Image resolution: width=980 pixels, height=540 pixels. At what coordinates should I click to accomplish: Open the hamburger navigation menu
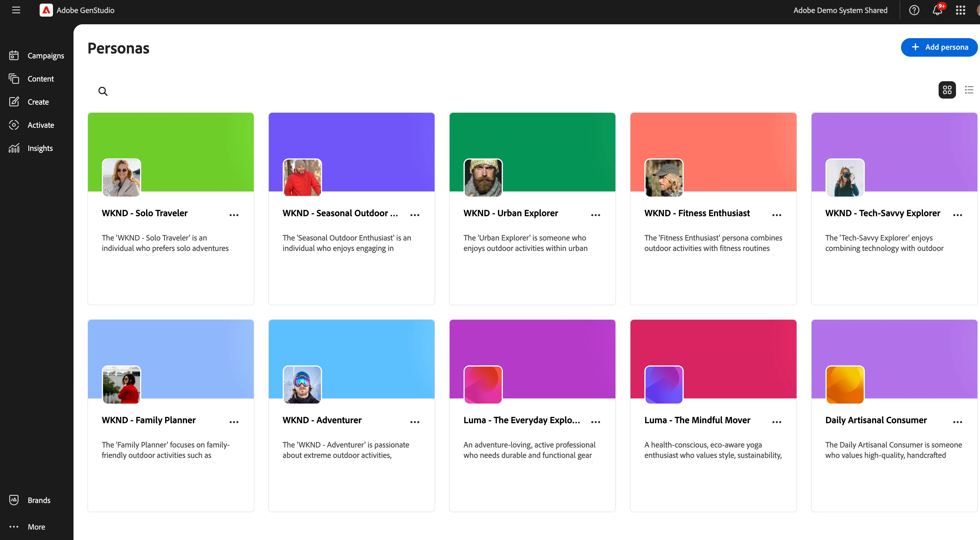16,10
